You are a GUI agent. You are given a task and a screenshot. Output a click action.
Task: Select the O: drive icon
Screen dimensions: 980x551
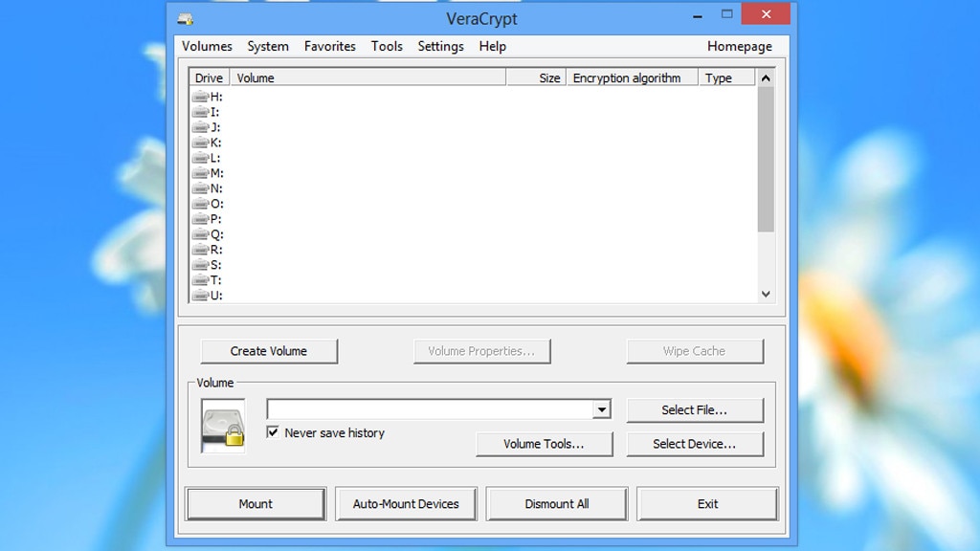200,204
